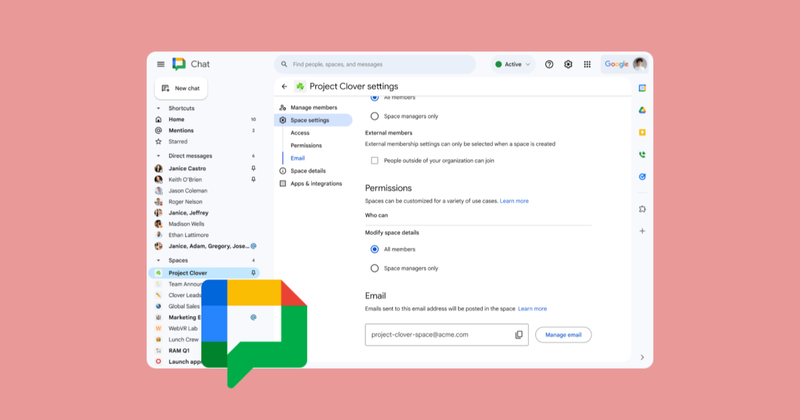Click pin icon next to Project Clover
800x420 pixels.
253,273
